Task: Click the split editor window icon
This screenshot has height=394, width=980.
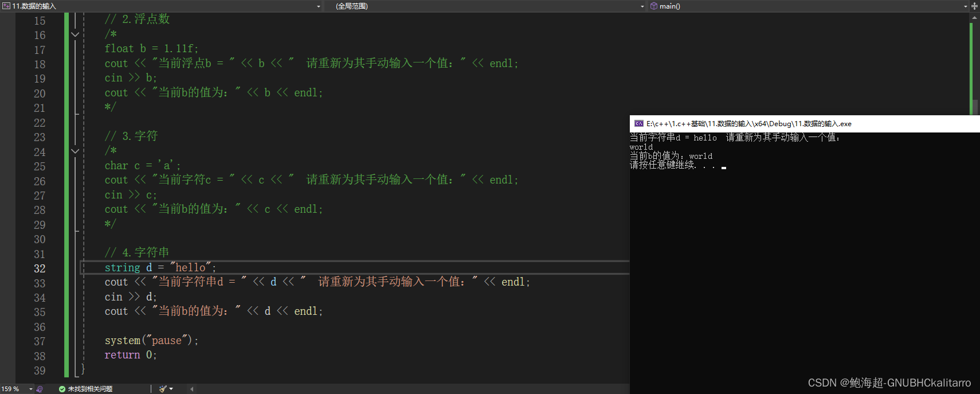Action: (x=974, y=6)
